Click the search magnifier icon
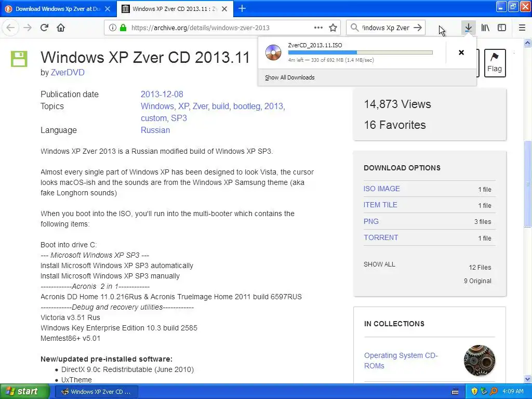 (354, 28)
